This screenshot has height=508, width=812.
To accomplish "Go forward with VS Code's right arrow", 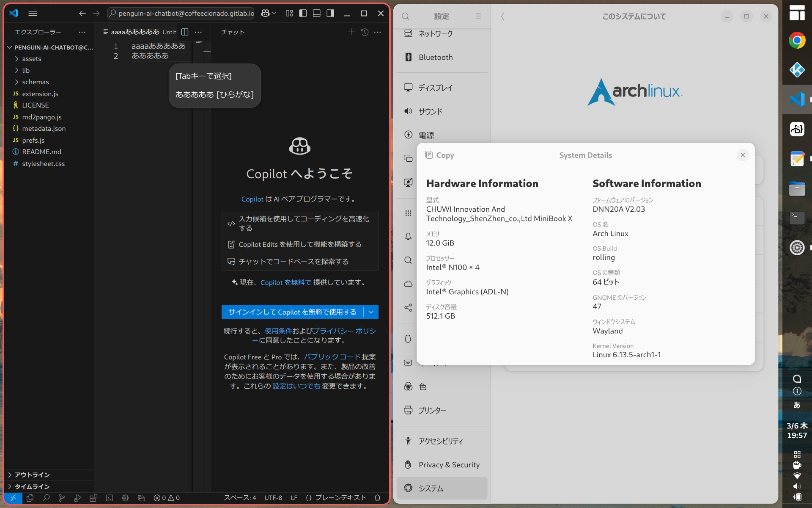I will tap(96, 13).
